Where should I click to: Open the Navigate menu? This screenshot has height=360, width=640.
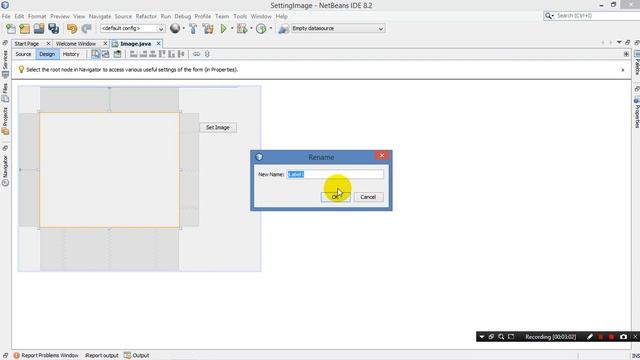pos(100,16)
